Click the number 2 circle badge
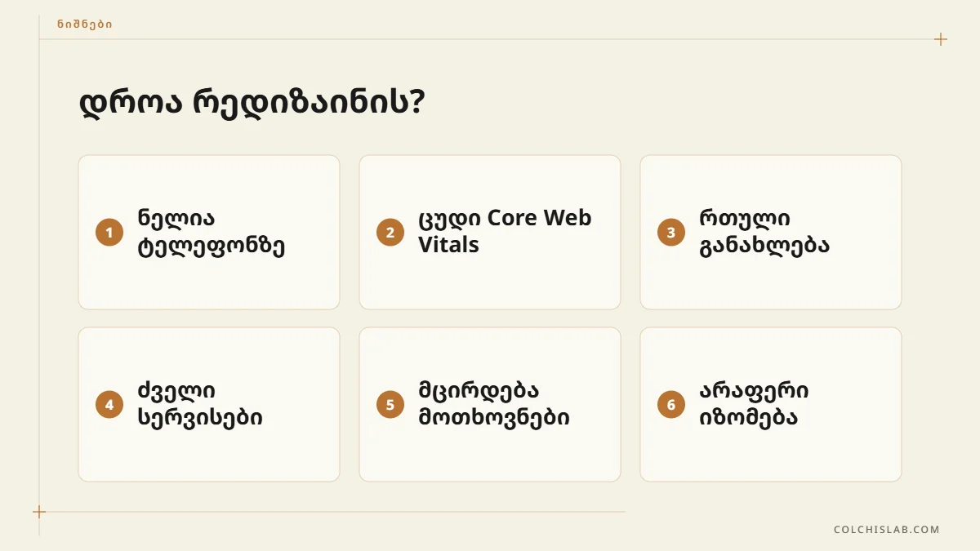 click(390, 233)
